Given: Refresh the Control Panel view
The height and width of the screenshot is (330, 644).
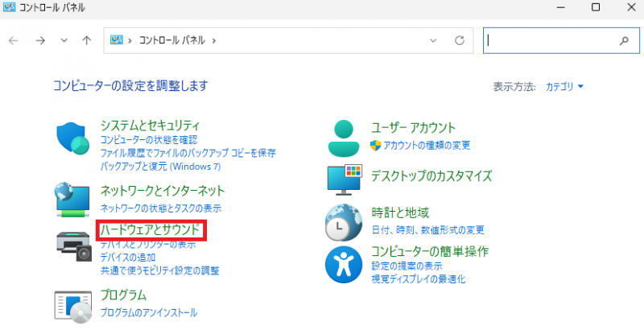Looking at the screenshot, I should pos(460,39).
